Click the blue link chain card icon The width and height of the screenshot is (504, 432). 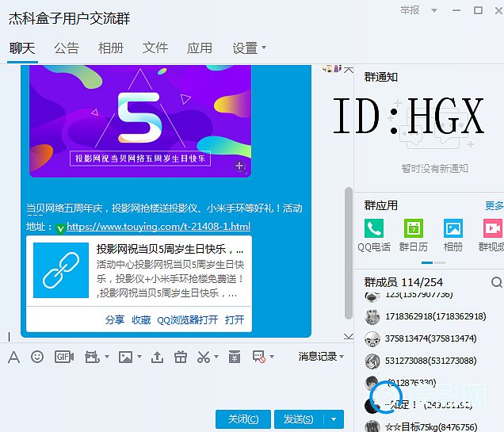[61, 270]
